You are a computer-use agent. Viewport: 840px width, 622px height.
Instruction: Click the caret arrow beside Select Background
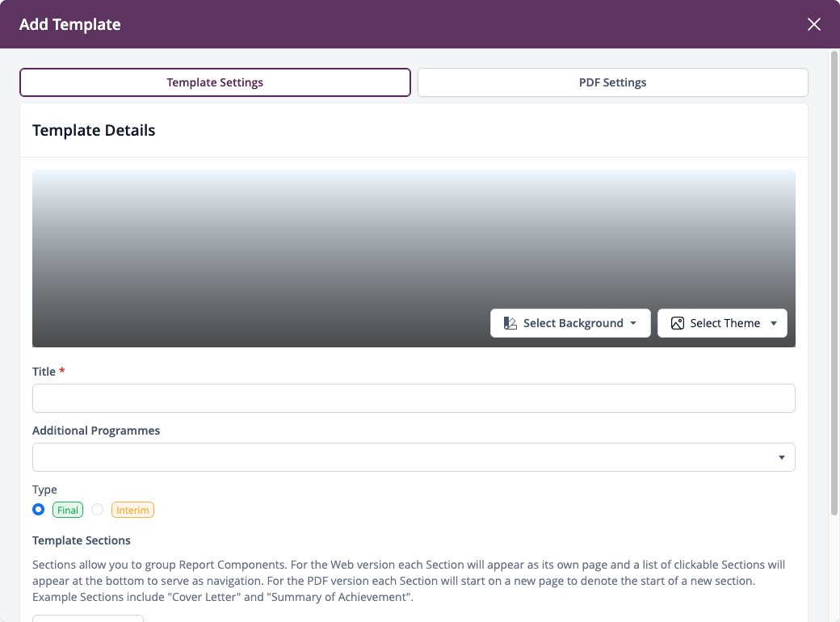pyautogui.click(x=633, y=323)
